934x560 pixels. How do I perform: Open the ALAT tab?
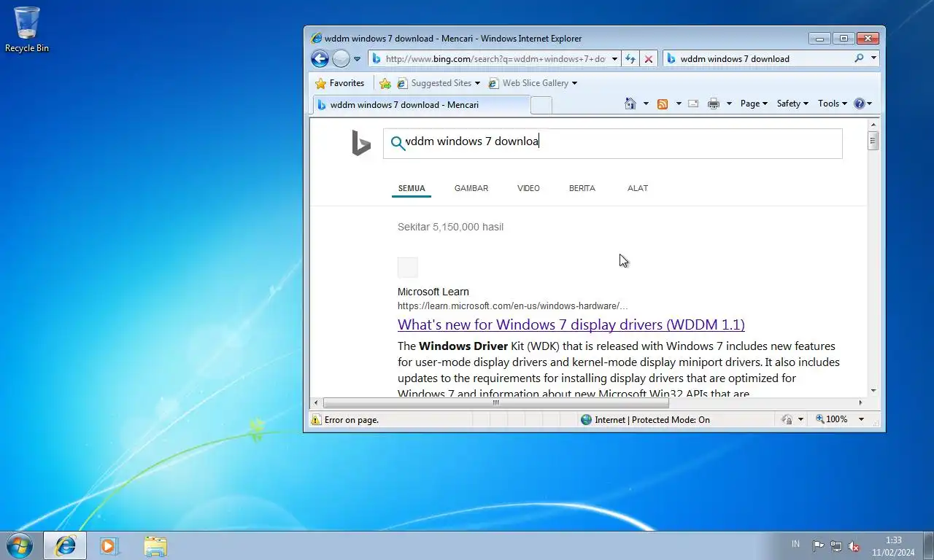tap(638, 188)
